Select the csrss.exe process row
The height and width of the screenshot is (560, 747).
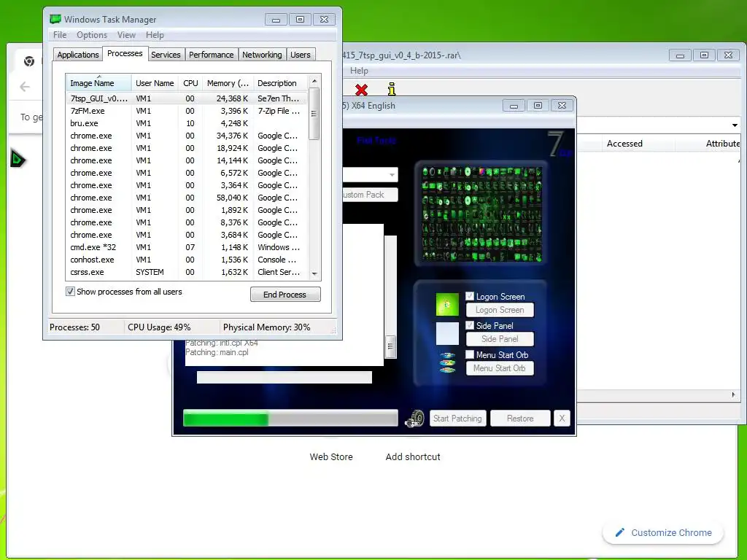click(187, 272)
